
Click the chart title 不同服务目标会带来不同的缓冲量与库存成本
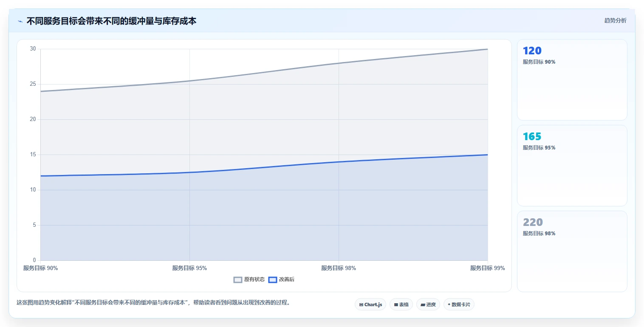111,21
